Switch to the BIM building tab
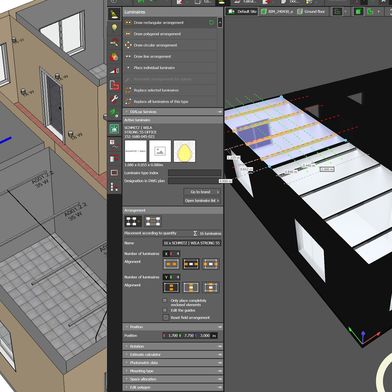This screenshot has height=392, width=392. 277,12
